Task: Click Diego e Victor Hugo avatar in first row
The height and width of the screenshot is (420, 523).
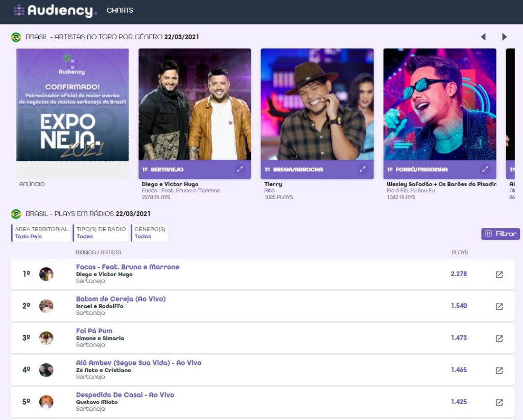Action: pos(46,274)
